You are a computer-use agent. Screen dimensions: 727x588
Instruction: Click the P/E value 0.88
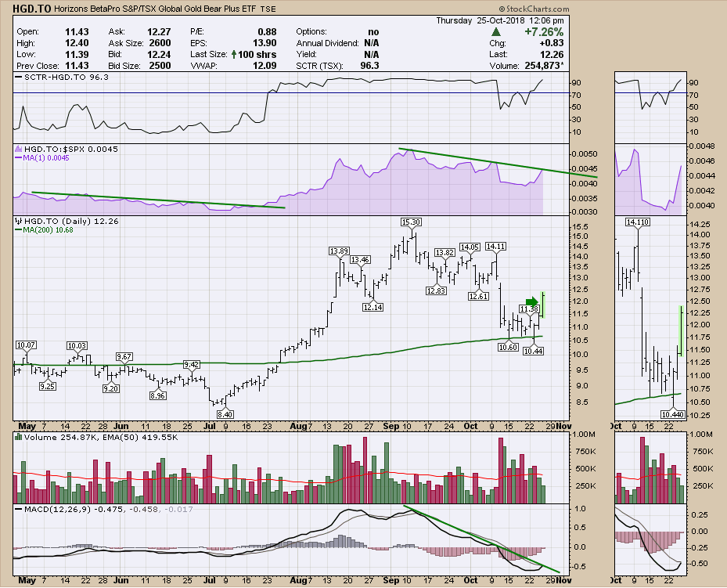(267, 32)
